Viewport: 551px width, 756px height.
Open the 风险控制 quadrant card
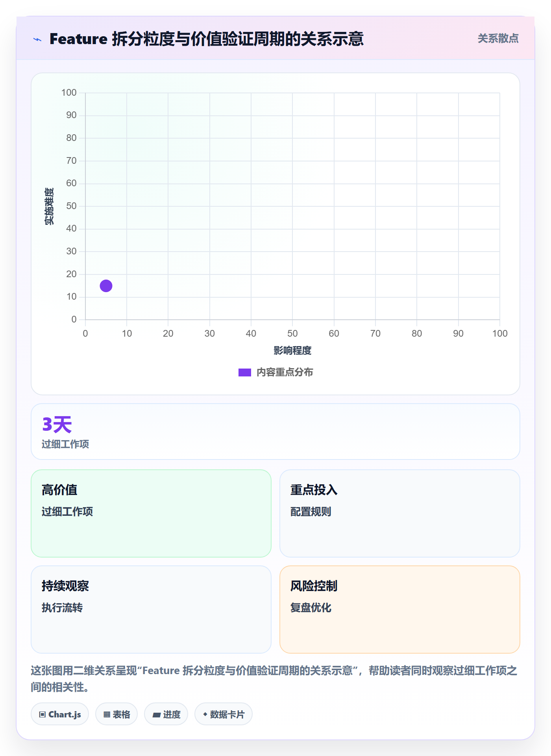click(400, 610)
